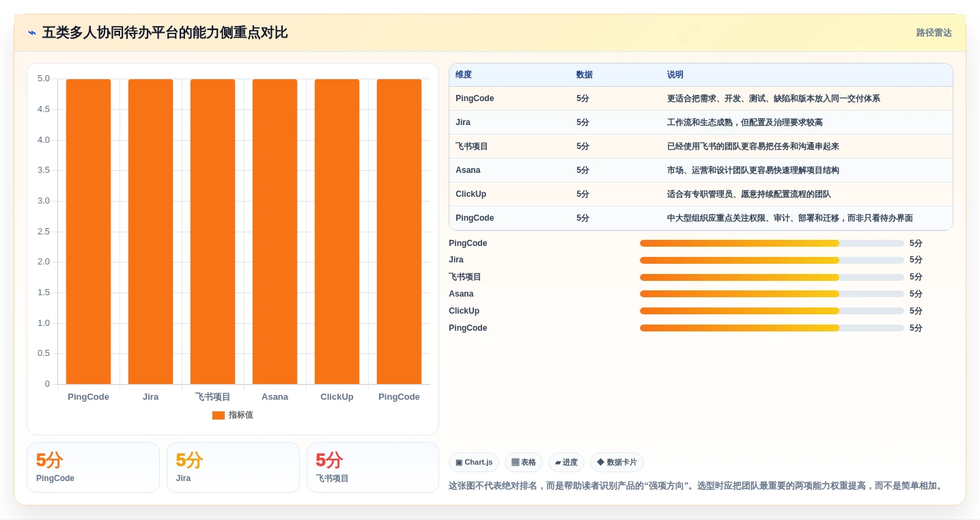Click the description starting with 更适合把需求、开发
The width and height of the screenshot is (980, 520).
(774, 98)
